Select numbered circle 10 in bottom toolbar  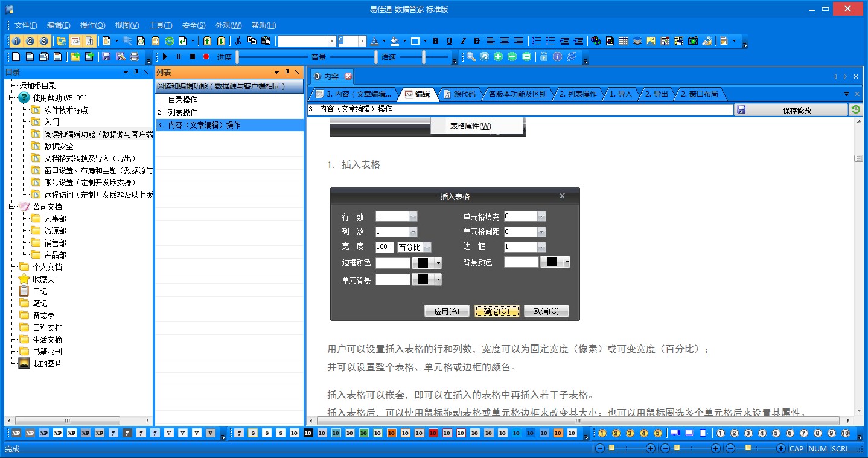pos(846,433)
